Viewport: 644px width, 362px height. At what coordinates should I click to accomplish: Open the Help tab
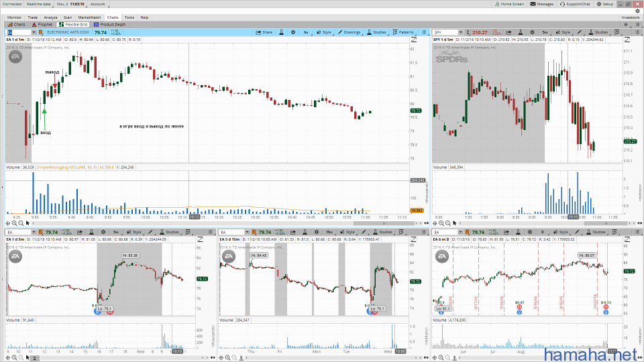click(144, 17)
